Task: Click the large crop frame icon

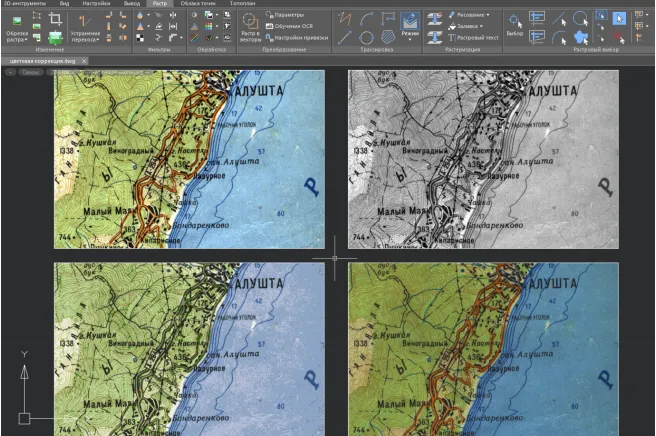Action: pyautogui.click(x=55, y=17)
